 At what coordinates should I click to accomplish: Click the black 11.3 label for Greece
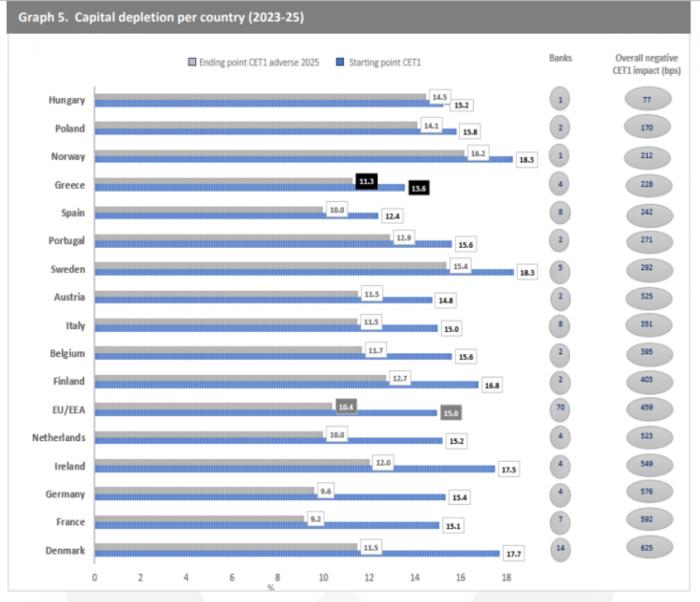tap(367, 181)
